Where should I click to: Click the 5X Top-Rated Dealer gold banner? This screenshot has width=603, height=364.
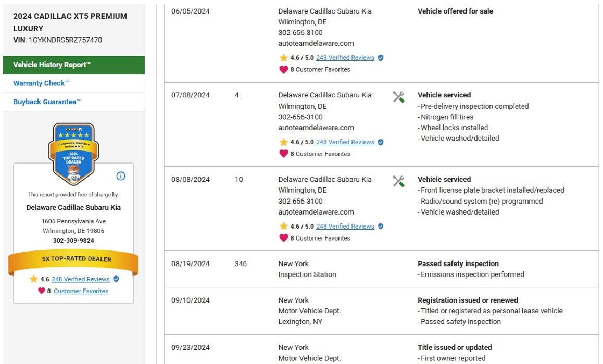pos(73,259)
